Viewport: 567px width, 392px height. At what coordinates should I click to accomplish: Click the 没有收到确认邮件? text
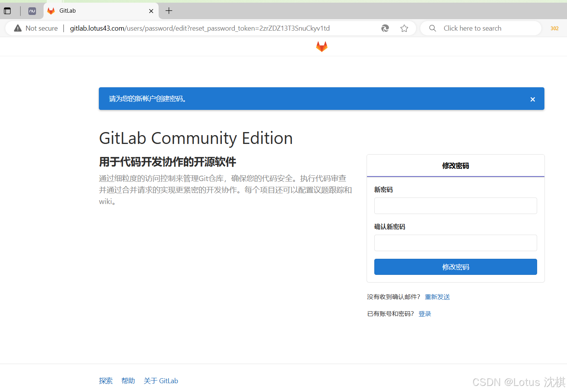point(393,297)
